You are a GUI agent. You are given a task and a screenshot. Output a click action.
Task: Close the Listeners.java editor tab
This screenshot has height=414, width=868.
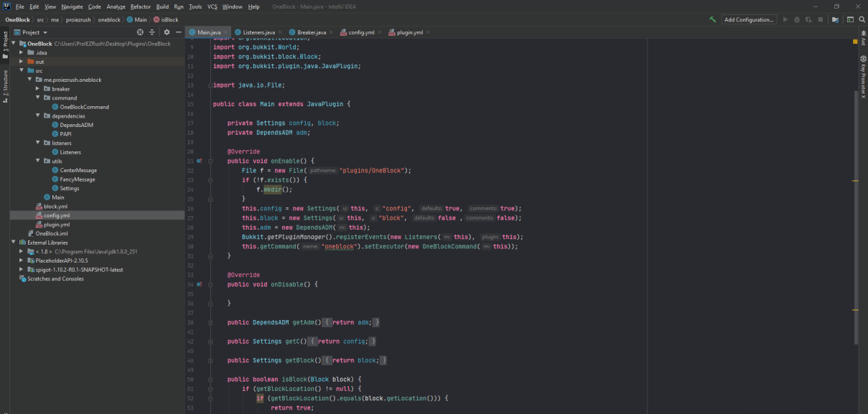click(280, 32)
